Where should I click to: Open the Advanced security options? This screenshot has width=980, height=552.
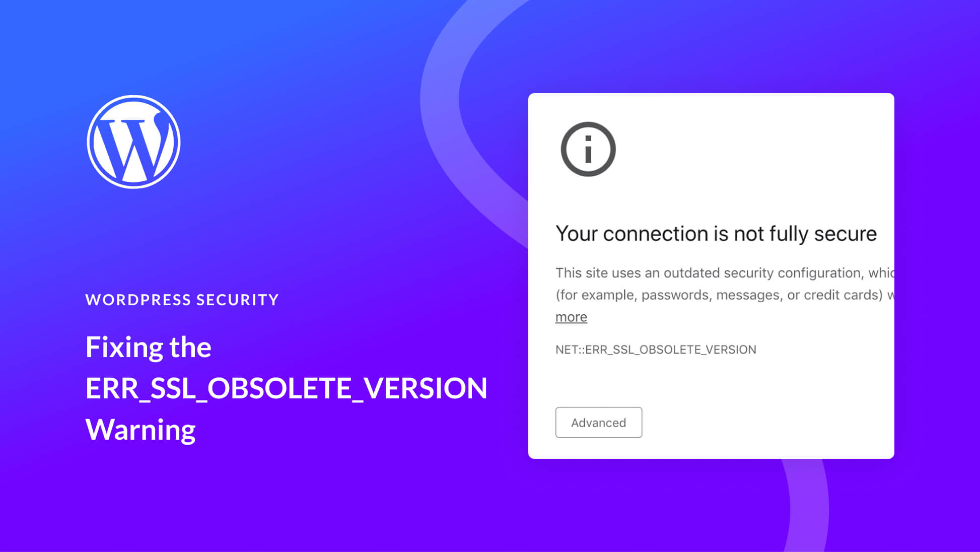[598, 422]
